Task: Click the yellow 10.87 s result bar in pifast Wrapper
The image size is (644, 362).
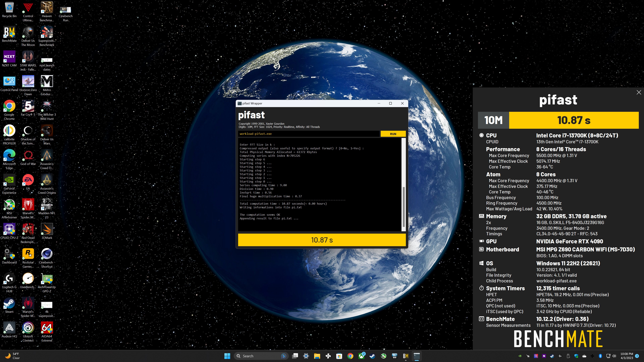Action: click(322, 240)
